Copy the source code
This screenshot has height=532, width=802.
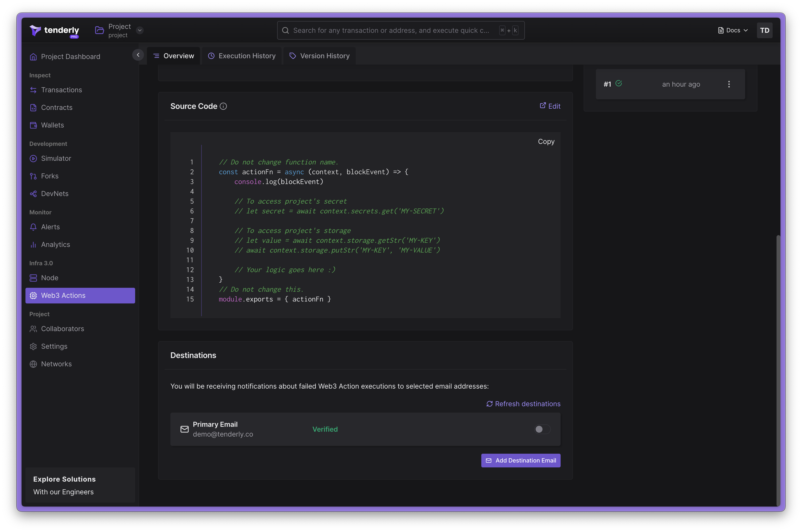(x=546, y=141)
